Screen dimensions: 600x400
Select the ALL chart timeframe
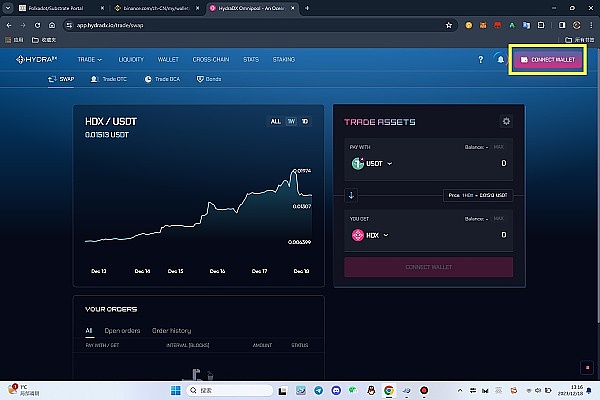pyautogui.click(x=275, y=121)
